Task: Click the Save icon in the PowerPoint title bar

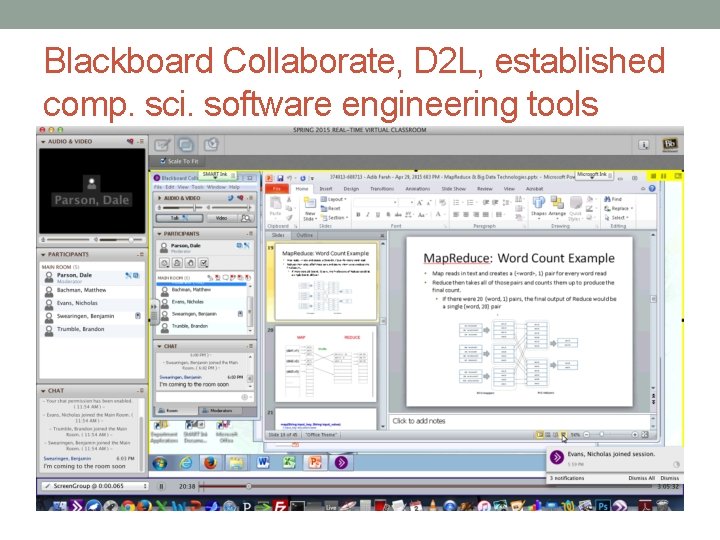Action: click(280, 178)
